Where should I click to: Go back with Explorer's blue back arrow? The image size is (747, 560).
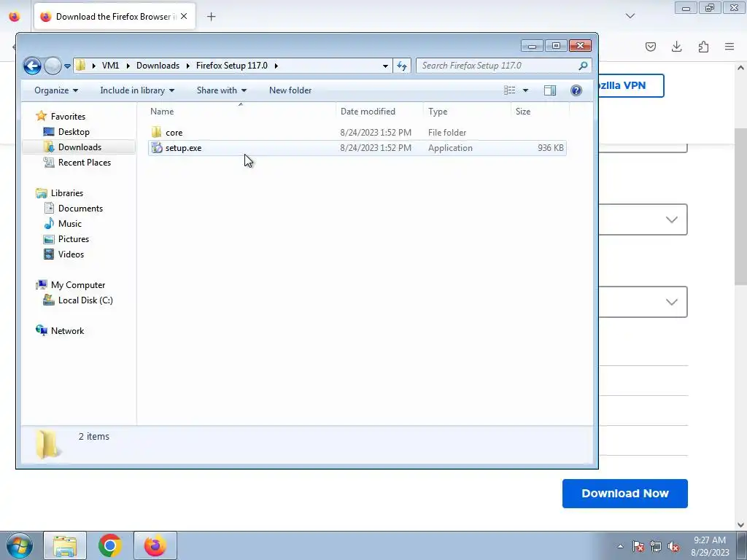point(32,66)
